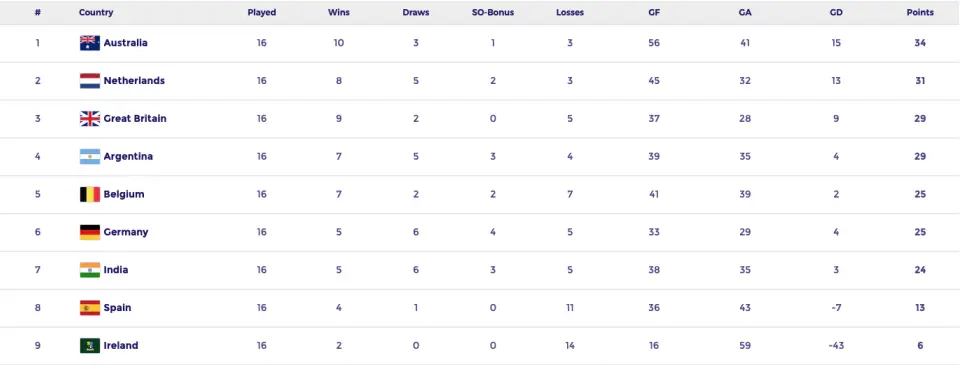960x365 pixels.
Task: Click the Germany flag icon
Action: [x=89, y=232]
